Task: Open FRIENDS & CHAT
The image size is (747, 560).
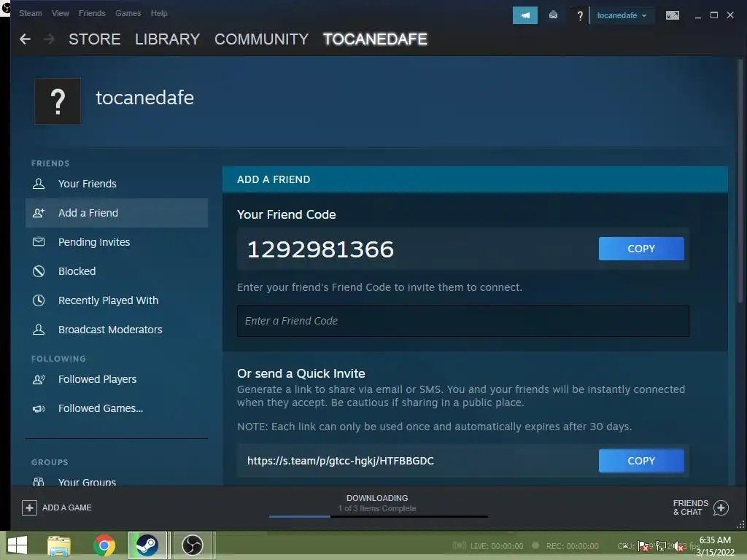Action: [690, 507]
